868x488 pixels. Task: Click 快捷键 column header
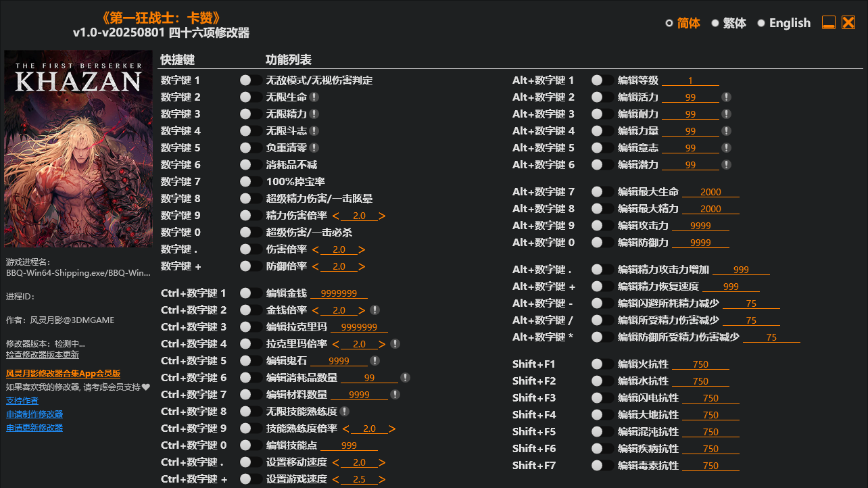click(x=177, y=60)
